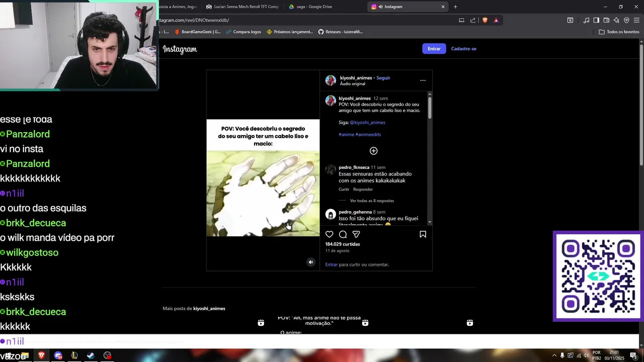Viewport: 644px width, 362px height.
Task: Open Steam from the taskbar
Action: (x=91, y=355)
